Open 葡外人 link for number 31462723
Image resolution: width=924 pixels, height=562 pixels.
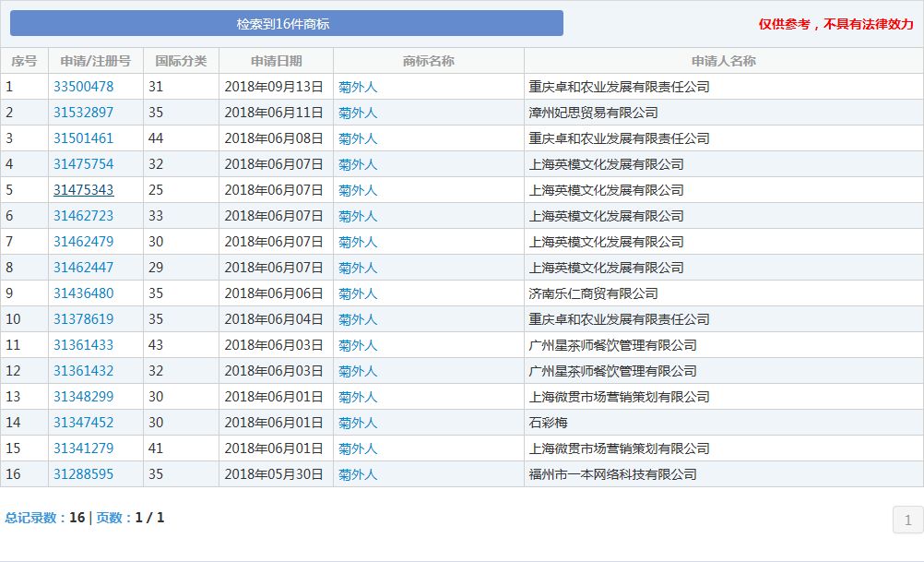click(358, 217)
